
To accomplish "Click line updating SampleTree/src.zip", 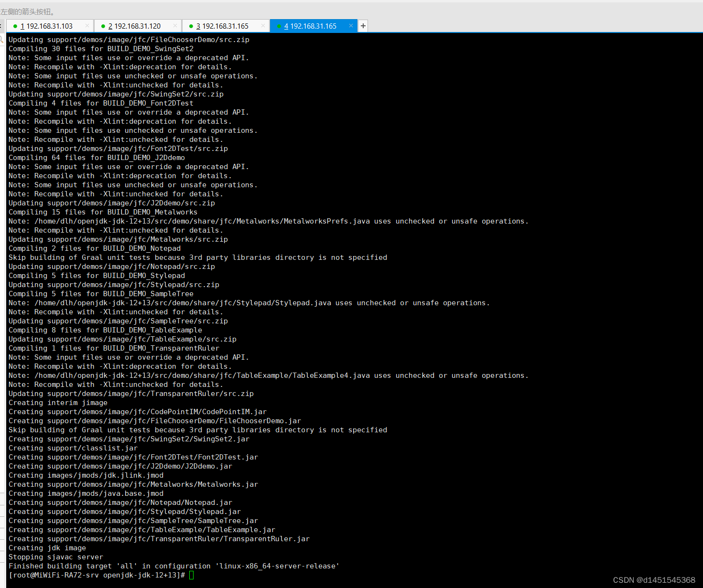I will [x=118, y=321].
